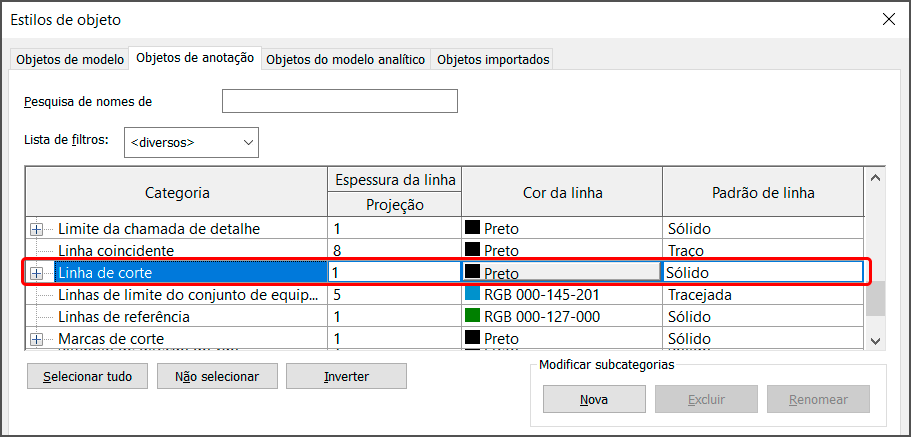
Task: Expand Limite da chamada de detalhe row
Action: click(37, 229)
